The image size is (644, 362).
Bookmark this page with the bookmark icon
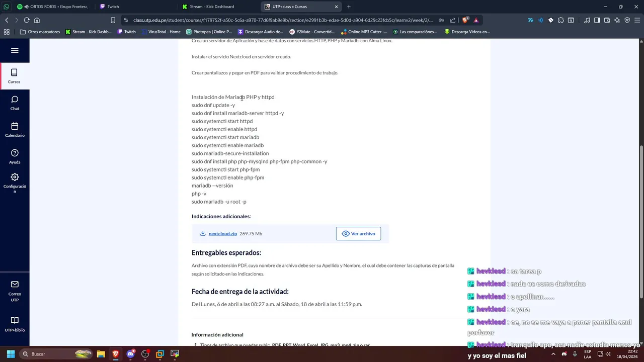[113, 20]
